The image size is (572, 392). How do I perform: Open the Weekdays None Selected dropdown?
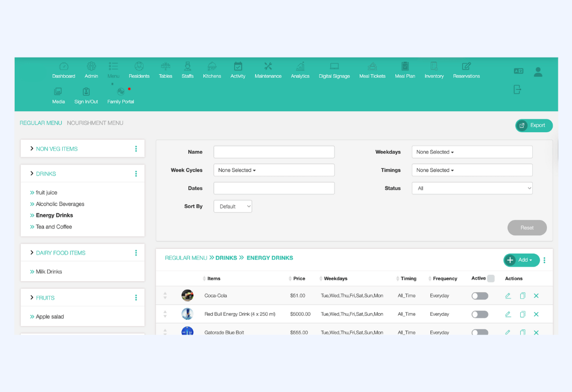472,152
